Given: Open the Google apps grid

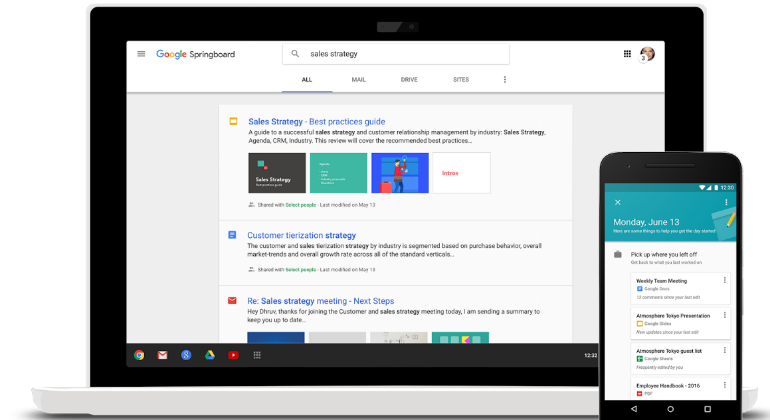Looking at the screenshot, I should pyautogui.click(x=627, y=54).
